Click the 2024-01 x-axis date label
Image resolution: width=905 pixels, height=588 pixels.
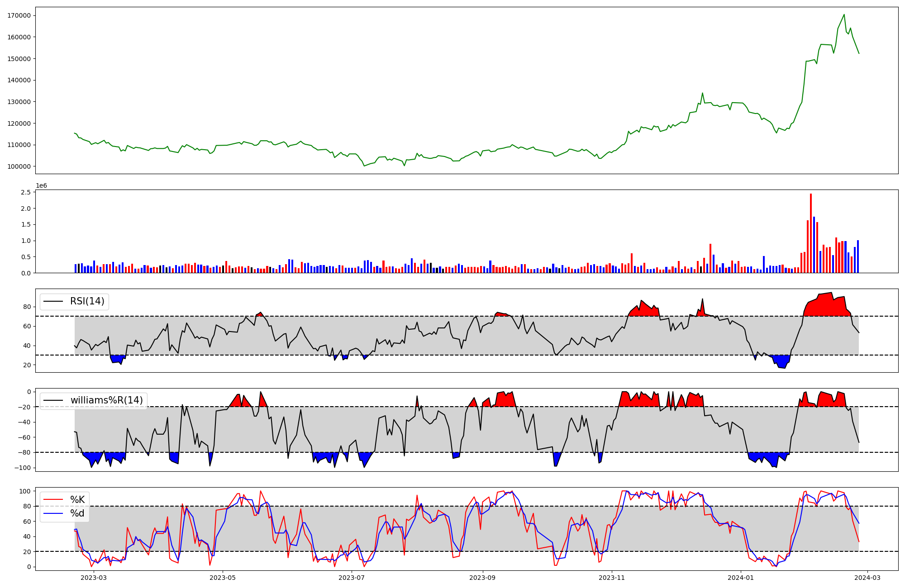[x=741, y=578]
